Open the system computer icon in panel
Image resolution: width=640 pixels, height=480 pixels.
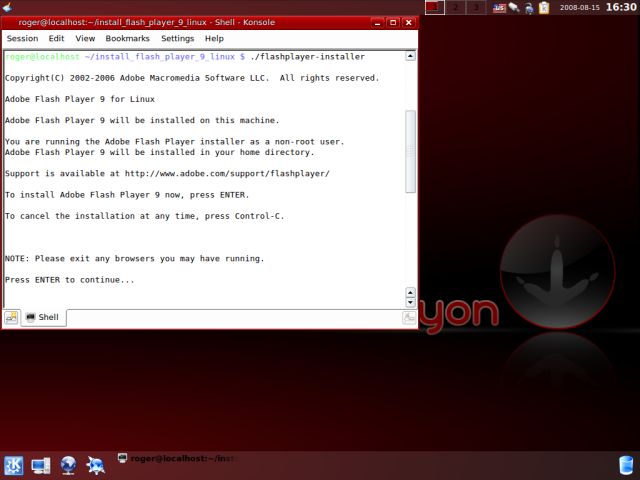coord(41,466)
